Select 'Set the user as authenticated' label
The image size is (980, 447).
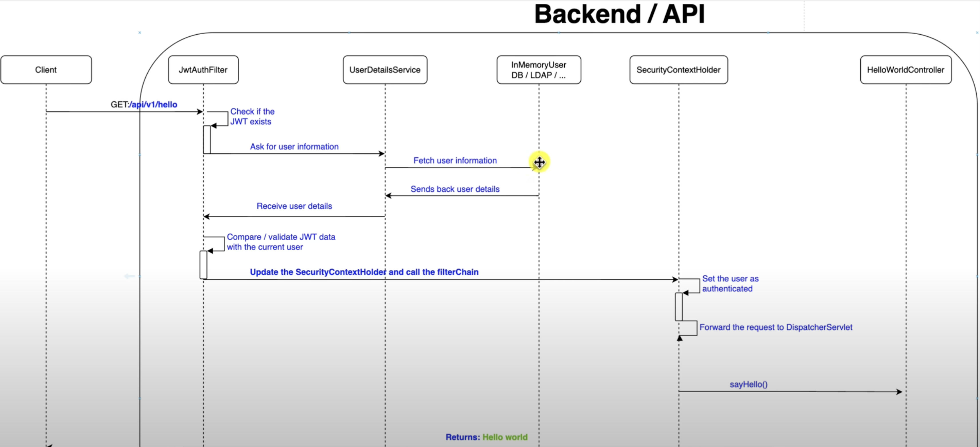click(730, 284)
